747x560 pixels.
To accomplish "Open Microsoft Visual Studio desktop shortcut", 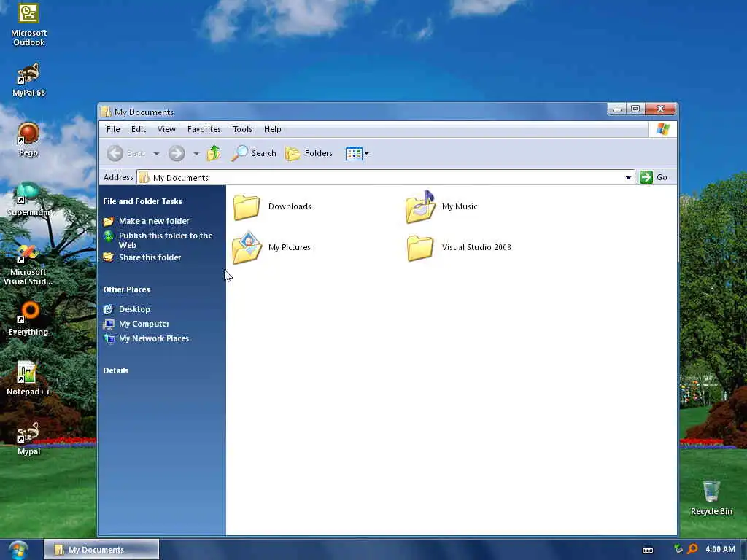I will pos(28,265).
